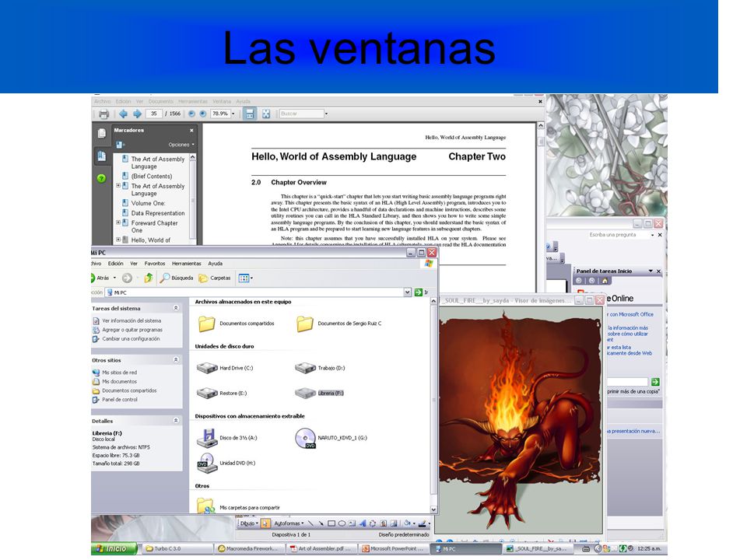The height and width of the screenshot is (560, 747).
Task: Select the Restore (E:) drive icon
Action: tap(207, 393)
